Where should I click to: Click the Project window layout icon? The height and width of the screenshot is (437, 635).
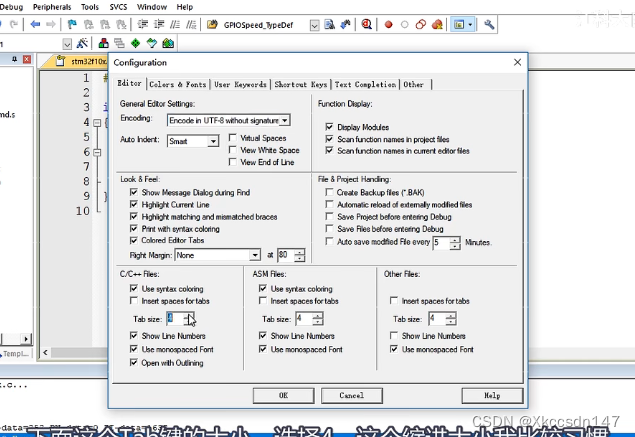pos(459,25)
